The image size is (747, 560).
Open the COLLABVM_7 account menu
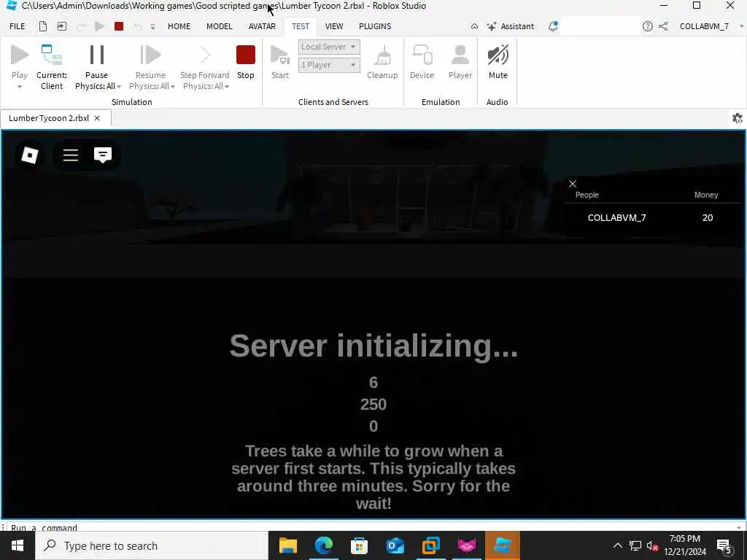coord(711,26)
